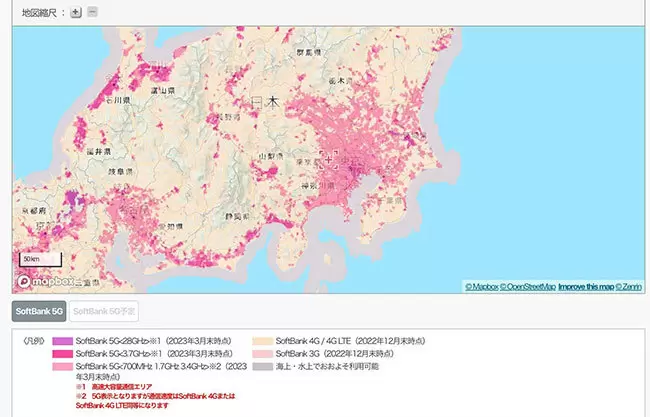Open the Mapbox attribution link
Screen dimensions: 650x417
pos(481,287)
